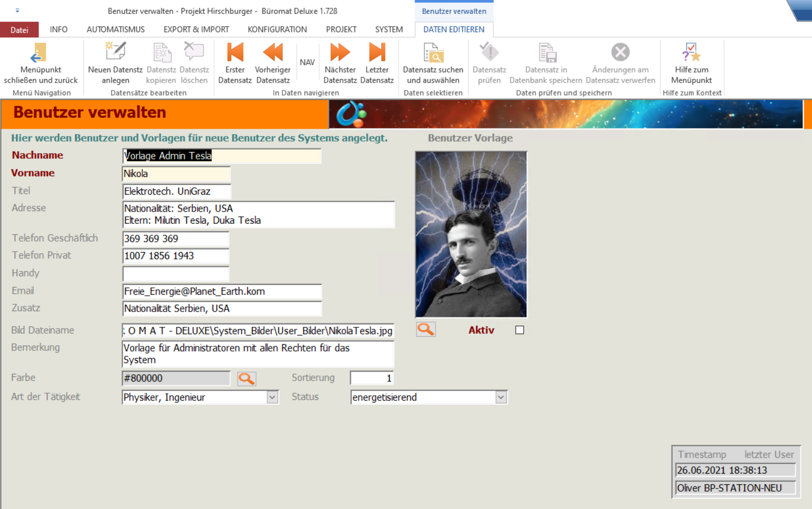This screenshot has width=812, height=509.
Task: Click the NAV button in ribbon
Action: click(307, 62)
